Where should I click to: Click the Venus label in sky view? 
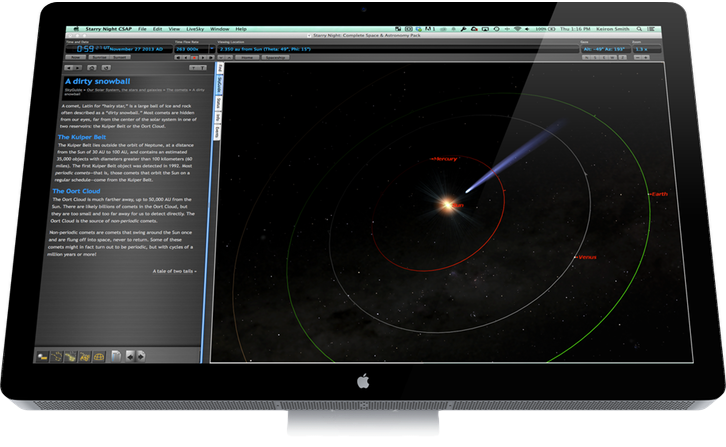(x=586, y=257)
